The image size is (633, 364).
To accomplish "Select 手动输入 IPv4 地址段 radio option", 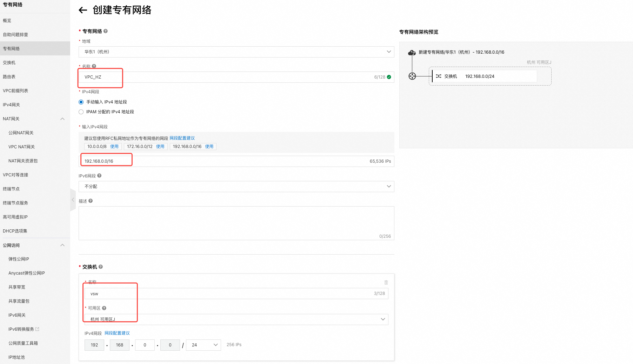I will point(81,102).
